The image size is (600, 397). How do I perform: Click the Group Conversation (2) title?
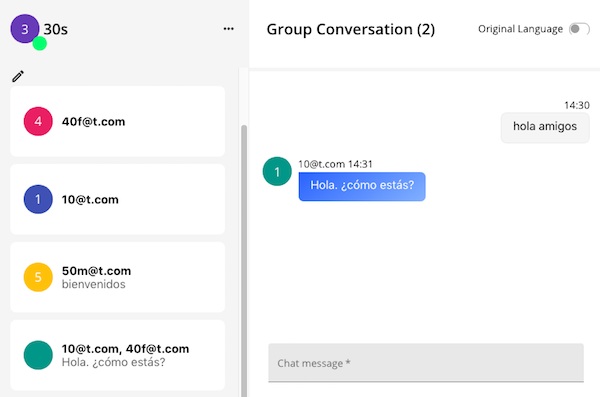coord(351,29)
